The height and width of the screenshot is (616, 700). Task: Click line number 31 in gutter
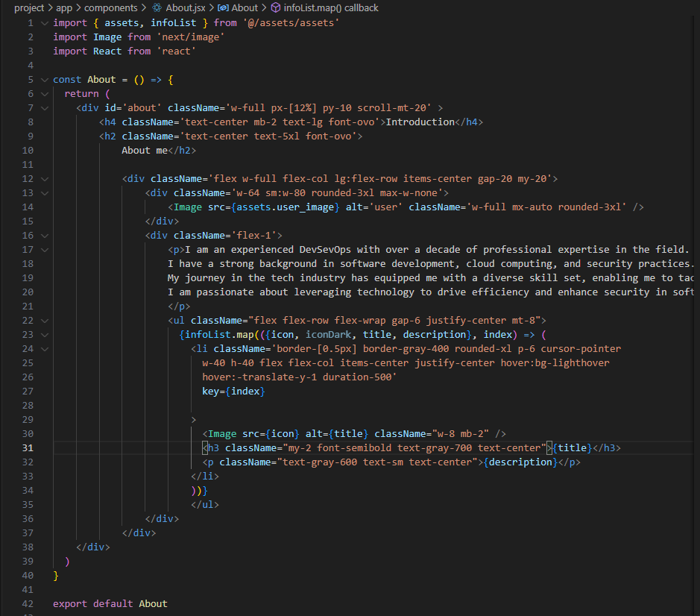pos(28,448)
